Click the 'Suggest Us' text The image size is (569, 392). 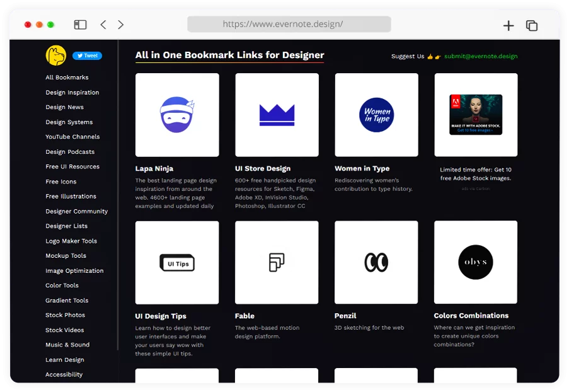point(408,56)
